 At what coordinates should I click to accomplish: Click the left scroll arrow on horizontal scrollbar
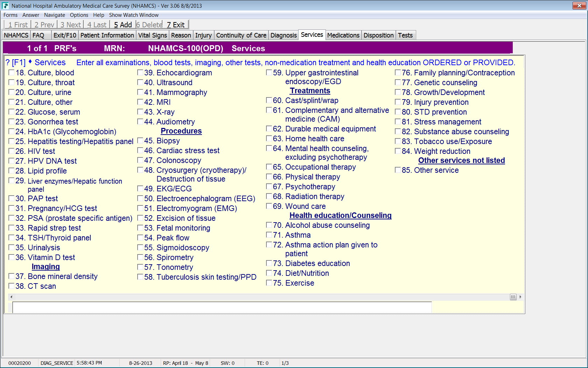tap(11, 297)
